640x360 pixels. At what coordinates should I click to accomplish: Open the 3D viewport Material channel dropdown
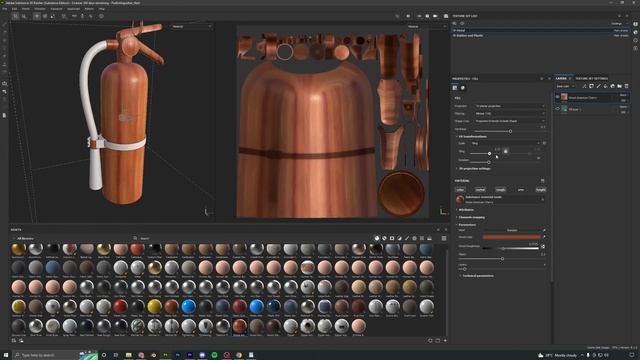click(x=191, y=27)
